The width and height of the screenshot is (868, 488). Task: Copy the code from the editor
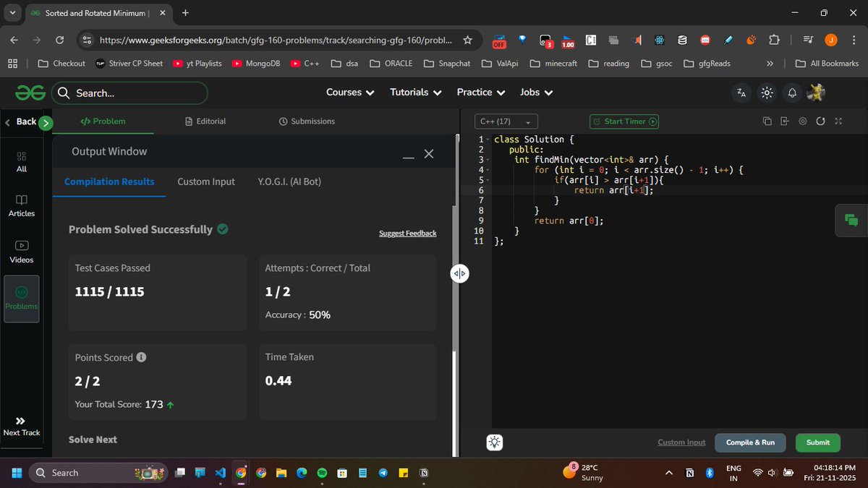click(x=767, y=121)
